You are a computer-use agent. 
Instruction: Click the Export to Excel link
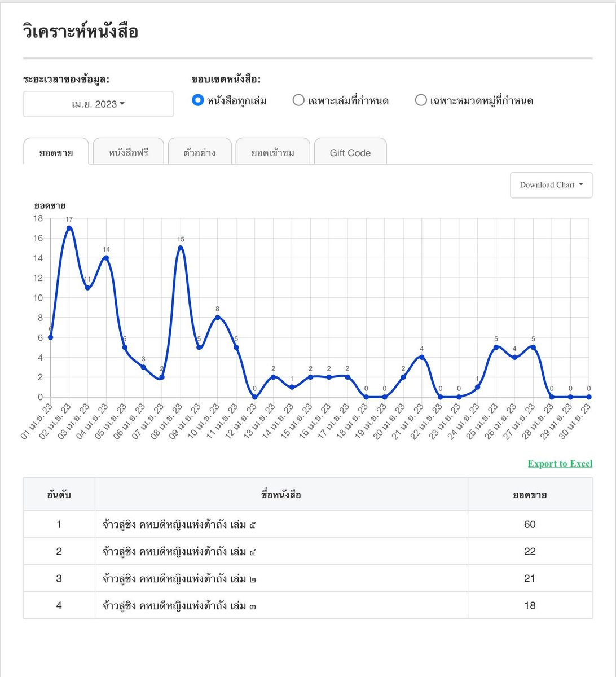[x=560, y=464]
